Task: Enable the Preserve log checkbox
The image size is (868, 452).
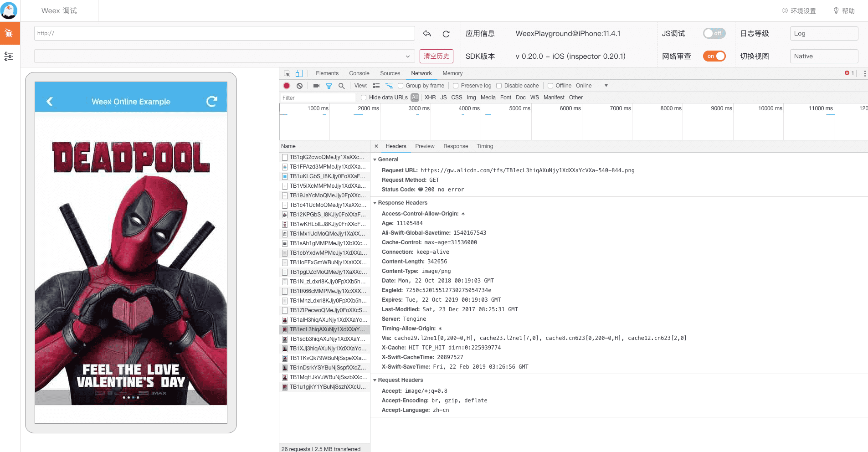Action: pos(456,86)
